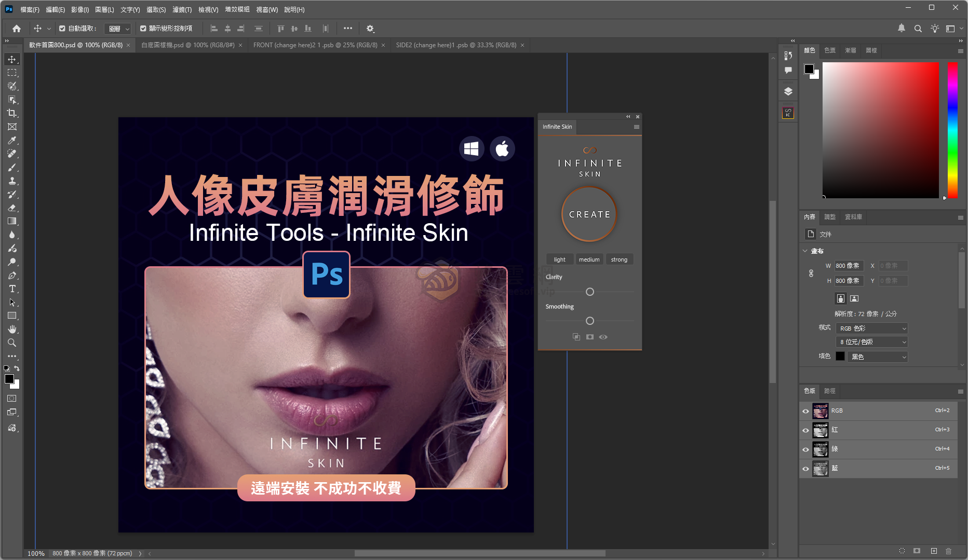The height and width of the screenshot is (560, 968).
Task: Open the workspace switcher dropdown
Action: (953, 29)
